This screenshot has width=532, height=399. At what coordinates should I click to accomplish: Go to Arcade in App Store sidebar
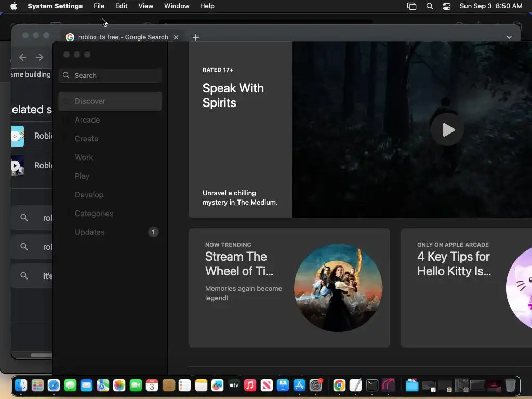110,120
